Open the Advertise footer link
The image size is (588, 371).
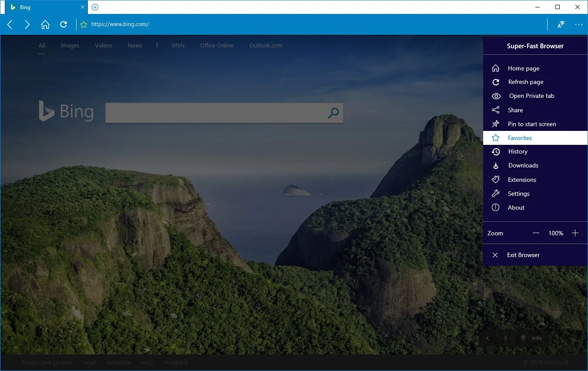point(119,362)
